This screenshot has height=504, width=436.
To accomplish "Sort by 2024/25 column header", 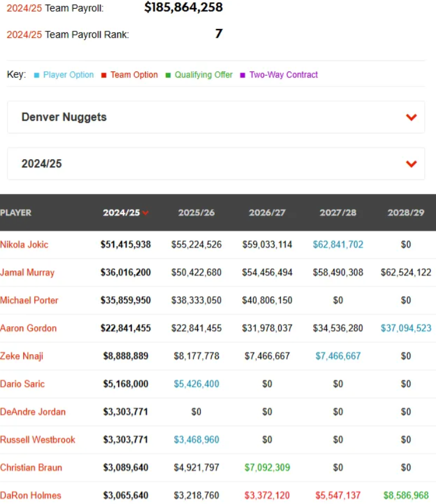I will (121, 213).
